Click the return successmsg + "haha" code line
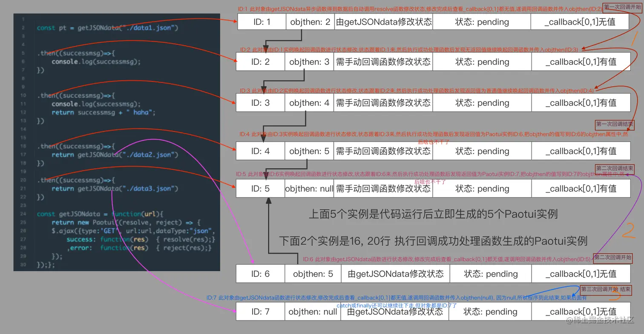 tap(104, 112)
